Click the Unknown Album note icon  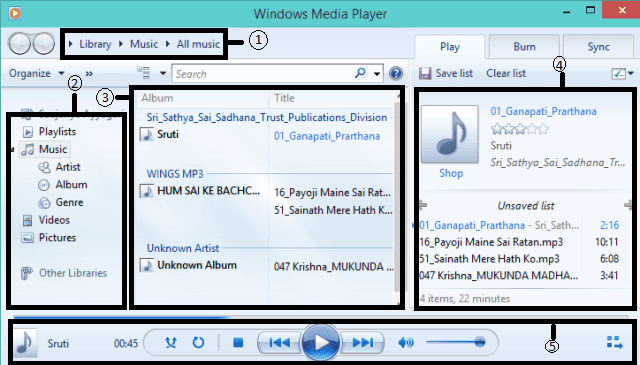tap(146, 265)
